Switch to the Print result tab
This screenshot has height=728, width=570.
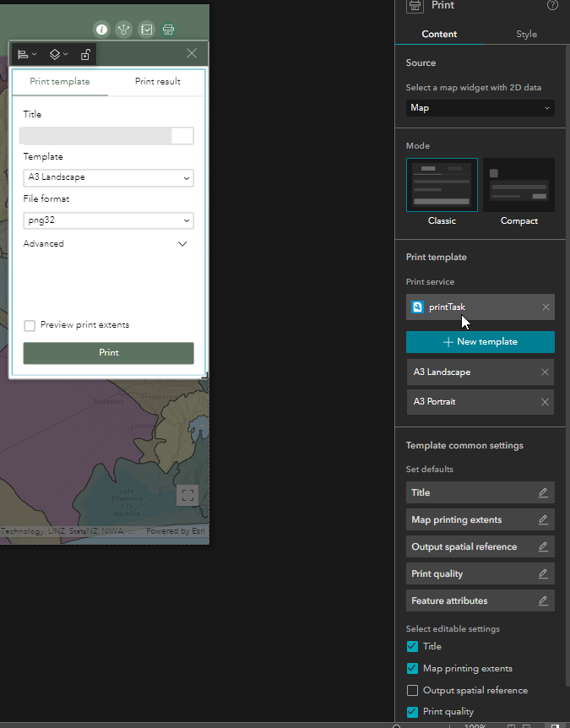coord(157,82)
